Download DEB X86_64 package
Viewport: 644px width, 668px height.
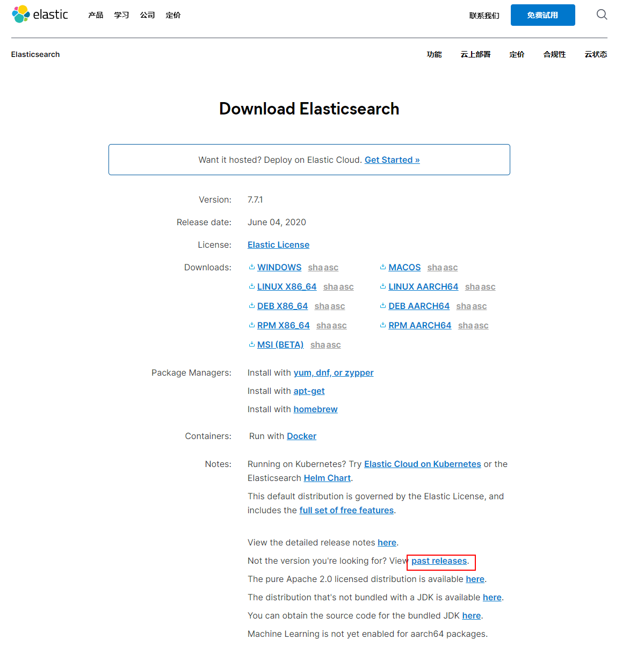pos(283,306)
